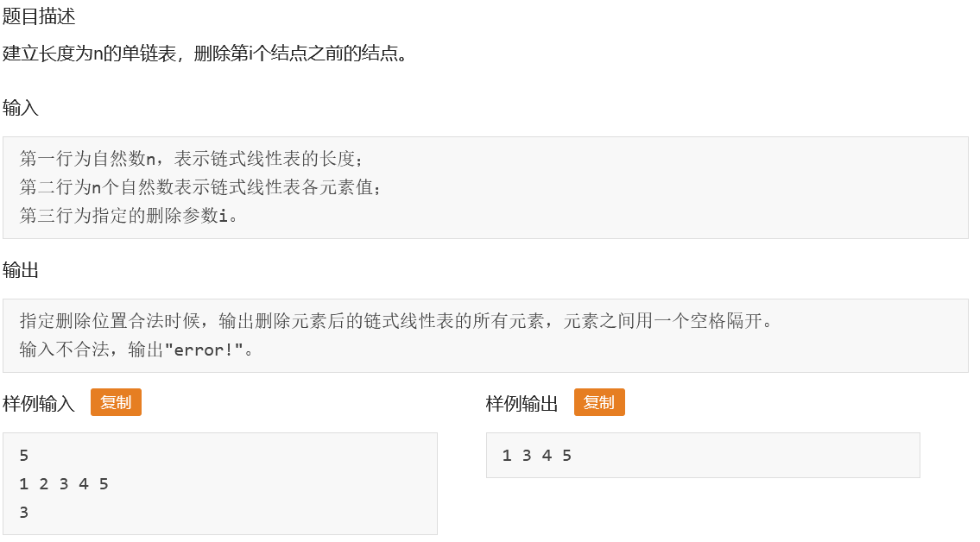Select the sample output text box
The image size is (980, 542).
701,455
